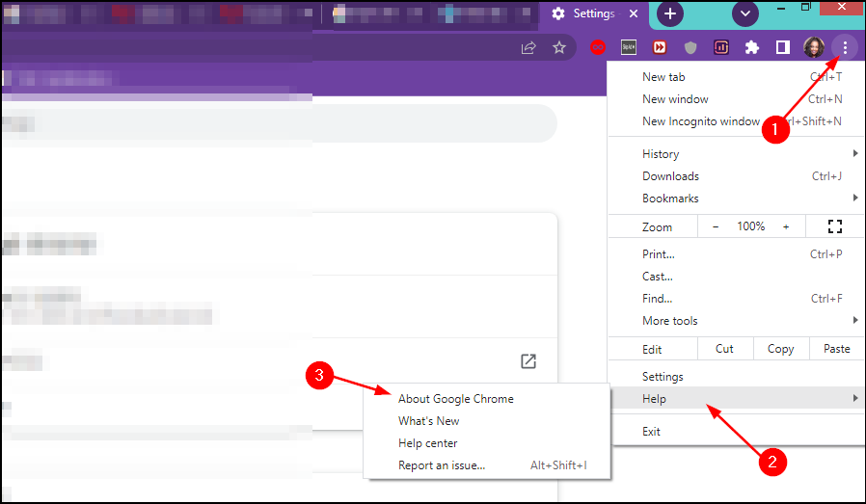
Task: Choose New window from menu
Action: tap(736, 99)
